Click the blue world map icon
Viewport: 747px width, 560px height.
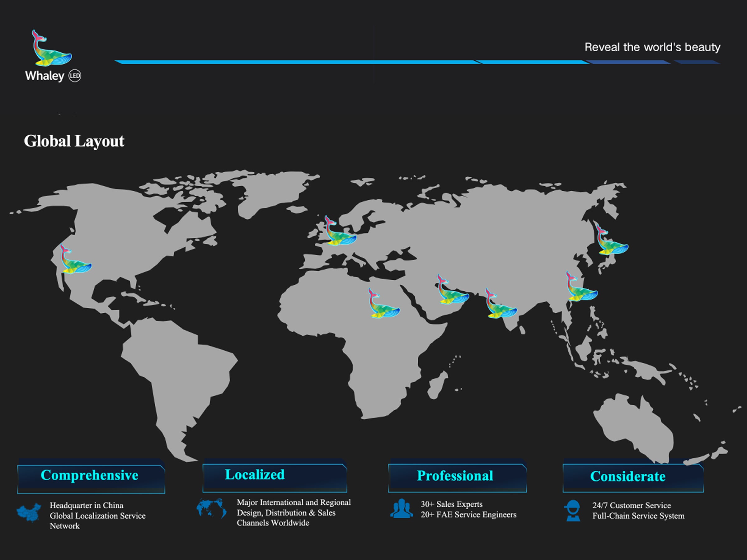[x=212, y=509]
